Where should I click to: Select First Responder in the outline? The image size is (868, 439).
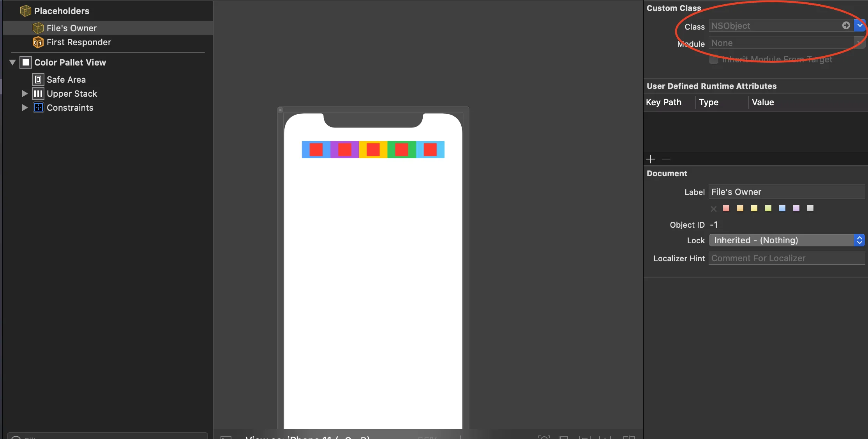[x=79, y=42]
